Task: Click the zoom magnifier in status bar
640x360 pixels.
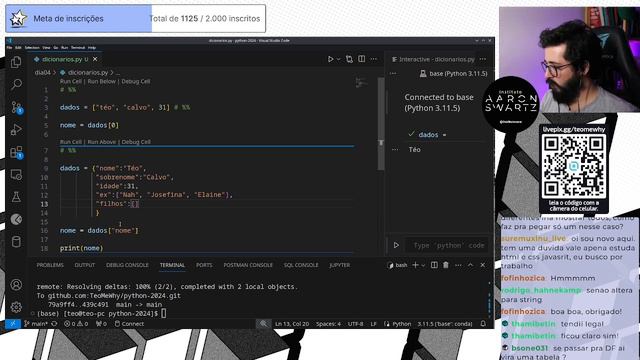Action: (264, 324)
